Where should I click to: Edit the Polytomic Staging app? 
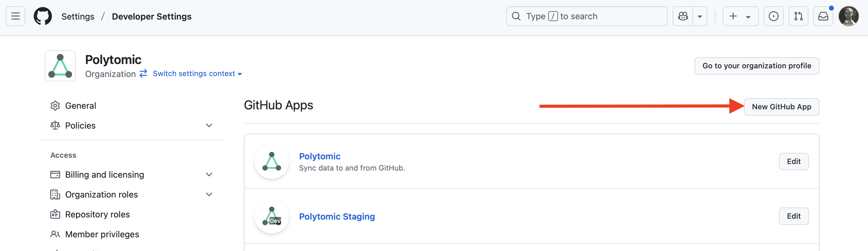[x=794, y=216]
